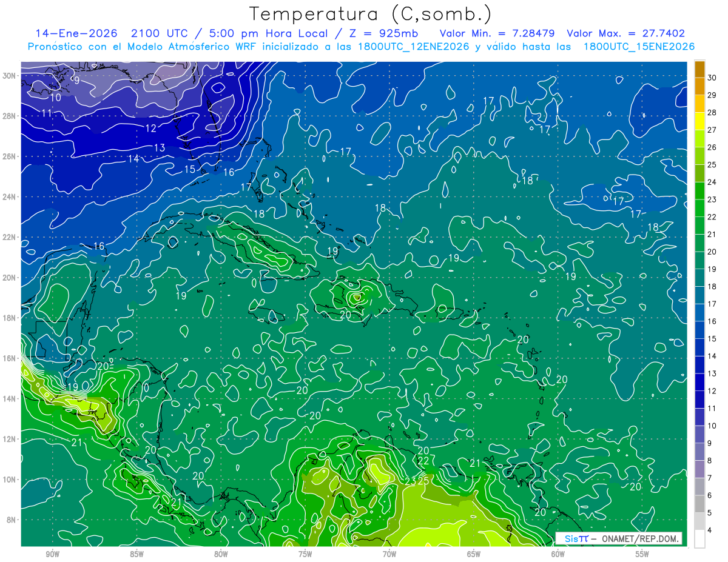Screen dimensions: 728x562
Task: Click the legend value '30' on the color bar
Action: click(x=712, y=77)
